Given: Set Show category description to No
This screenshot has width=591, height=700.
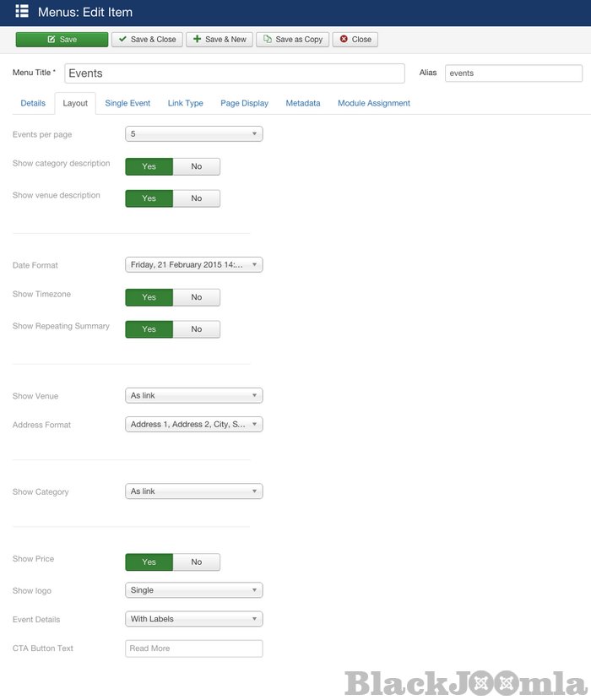Looking at the screenshot, I should click(196, 166).
